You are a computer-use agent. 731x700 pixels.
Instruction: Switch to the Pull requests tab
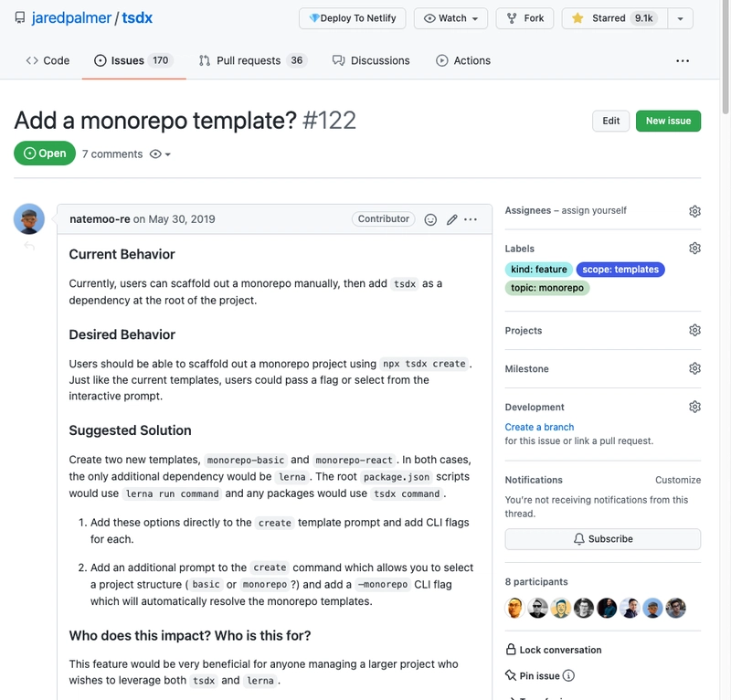[x=251, y=60]
